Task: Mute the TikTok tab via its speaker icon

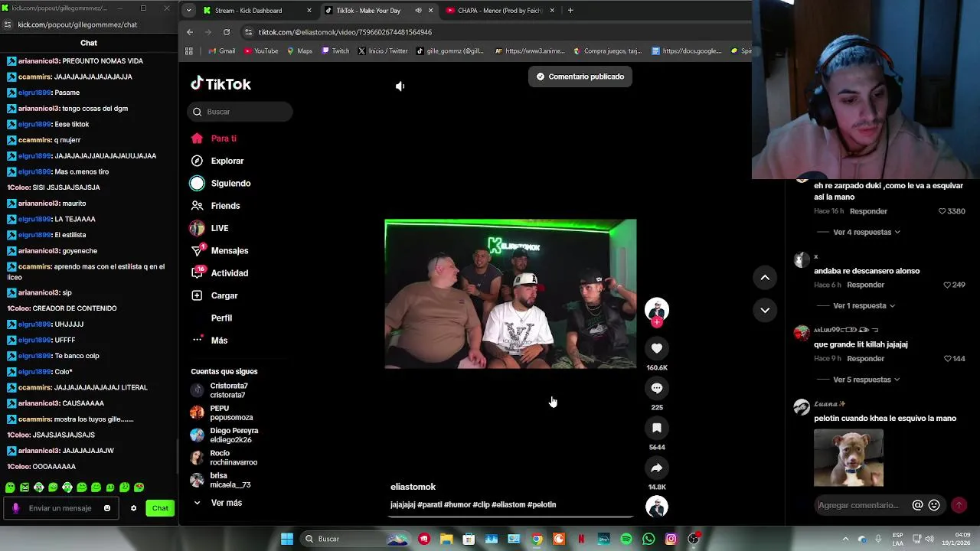Action: [x=418, y=11]
